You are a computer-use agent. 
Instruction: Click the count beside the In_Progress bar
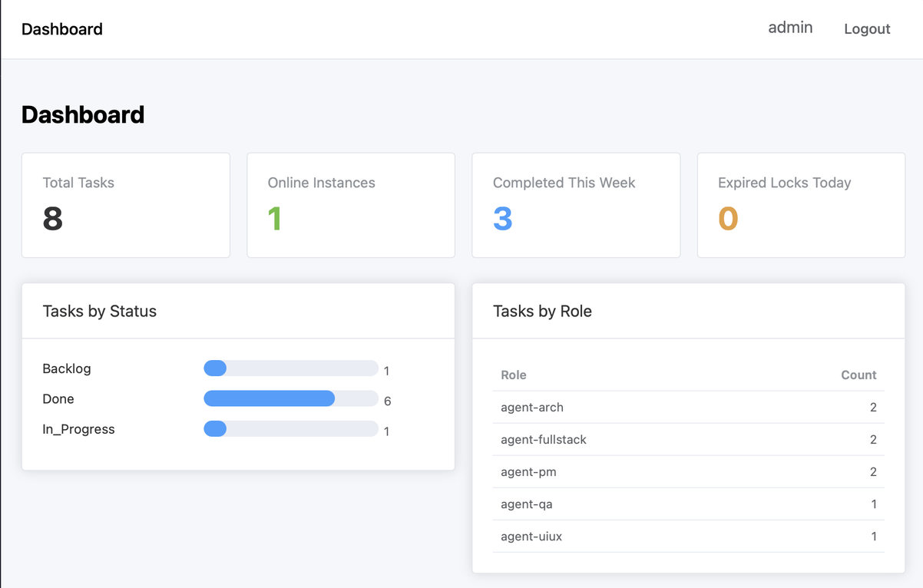click(x=387, y=431)
